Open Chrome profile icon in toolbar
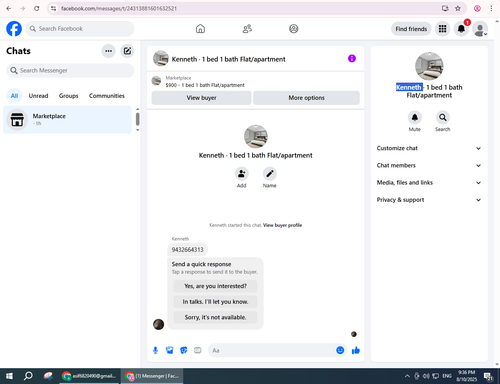The image size is (500, 384). (x=477, y=8)
